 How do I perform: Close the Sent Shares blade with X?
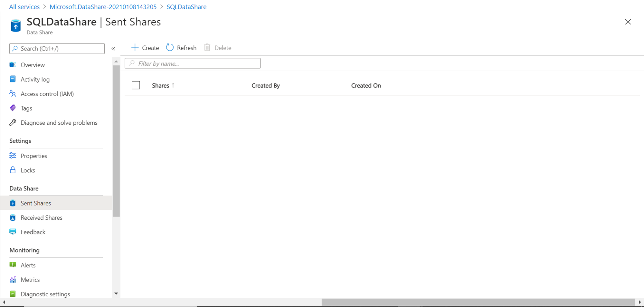coord(628,22)
